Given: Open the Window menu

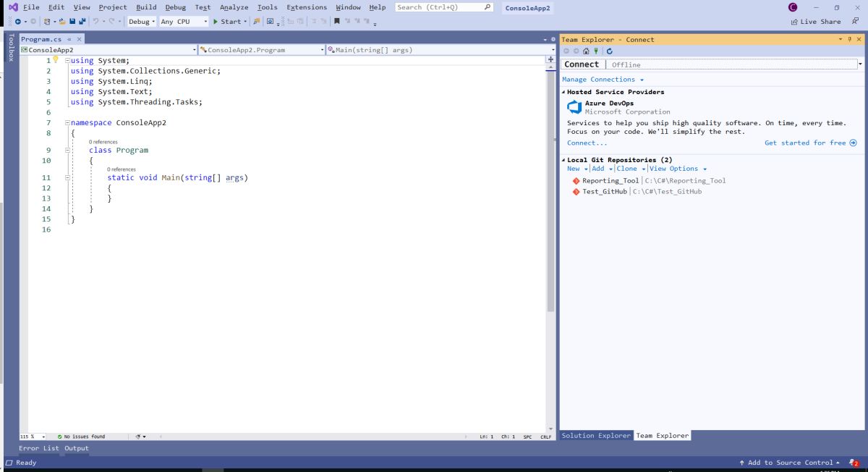Looking at the screenshot, I should [x=348, y=7].
